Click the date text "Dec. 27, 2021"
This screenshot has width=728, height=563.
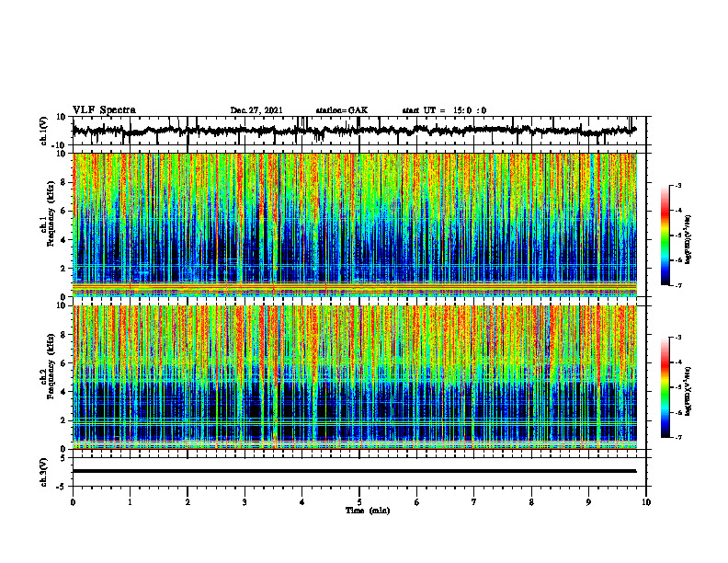click(x=256, y=110)
